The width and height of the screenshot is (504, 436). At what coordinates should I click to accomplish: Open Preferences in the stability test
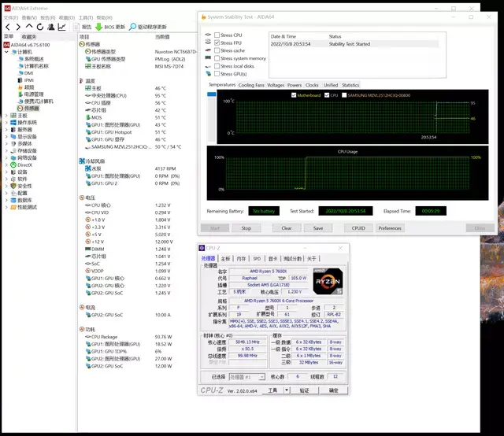click(390, 228)
